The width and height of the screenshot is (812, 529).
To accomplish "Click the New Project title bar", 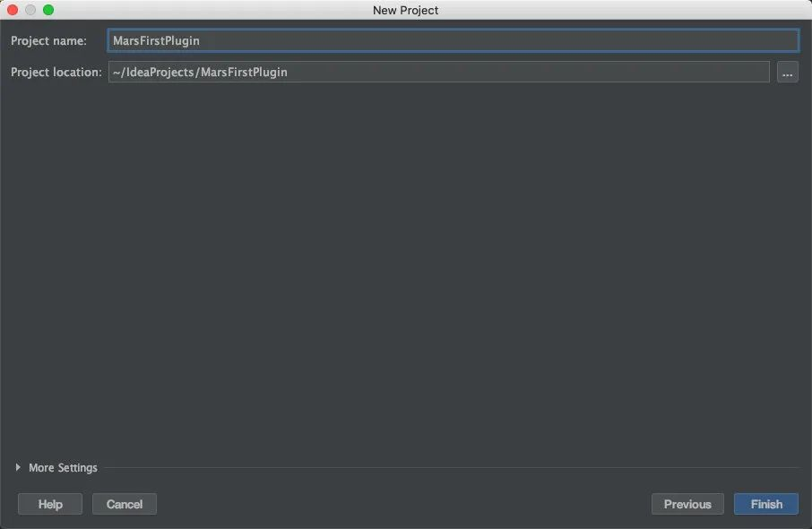I will tap(406, 10).
